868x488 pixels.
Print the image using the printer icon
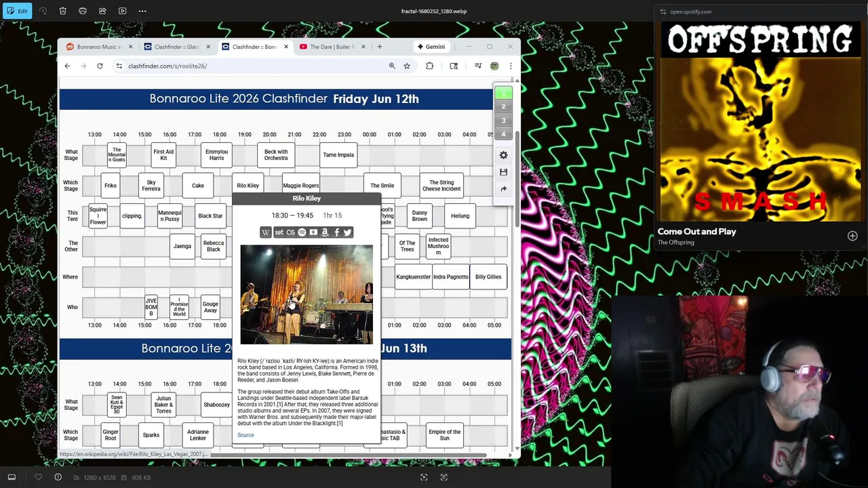click(83, 11)
